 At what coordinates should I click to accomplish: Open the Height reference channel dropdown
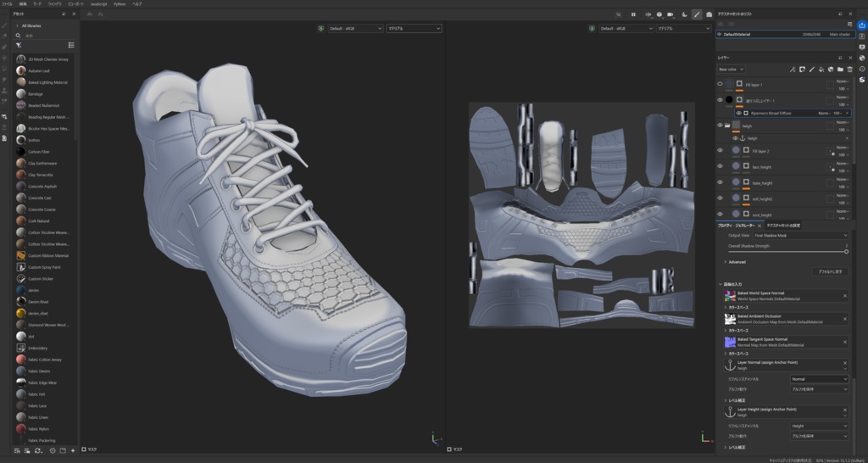pyautogui.click(x=819, y=426)
